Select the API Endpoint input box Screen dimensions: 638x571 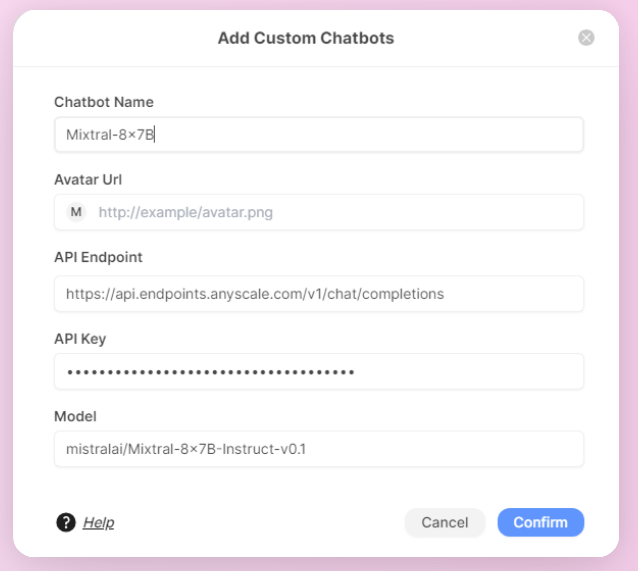(318, 294)
